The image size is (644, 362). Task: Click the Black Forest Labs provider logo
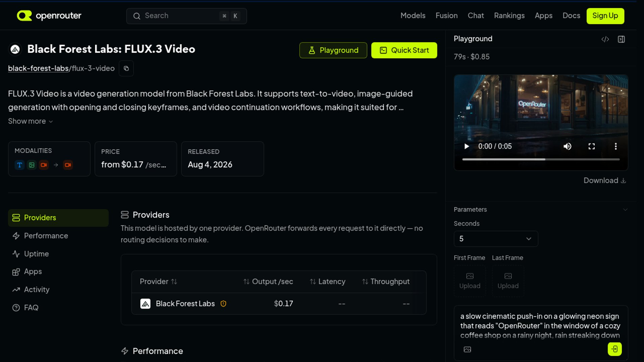(145, 304)
